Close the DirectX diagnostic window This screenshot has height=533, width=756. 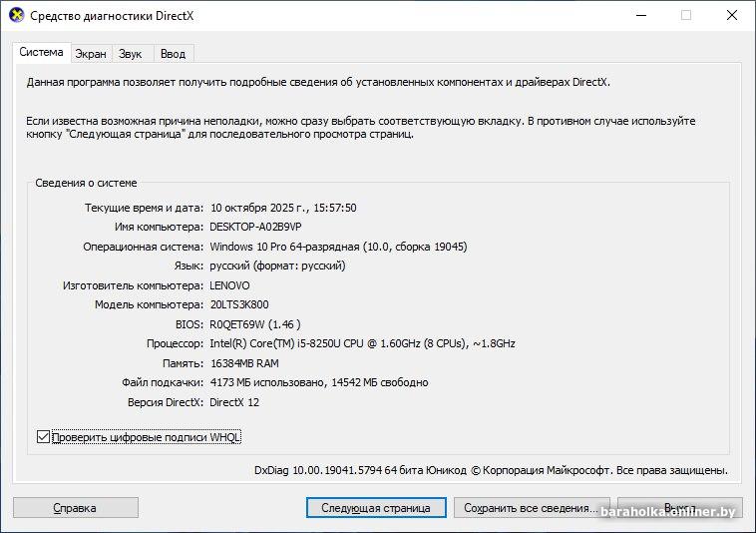coord(730,15)
